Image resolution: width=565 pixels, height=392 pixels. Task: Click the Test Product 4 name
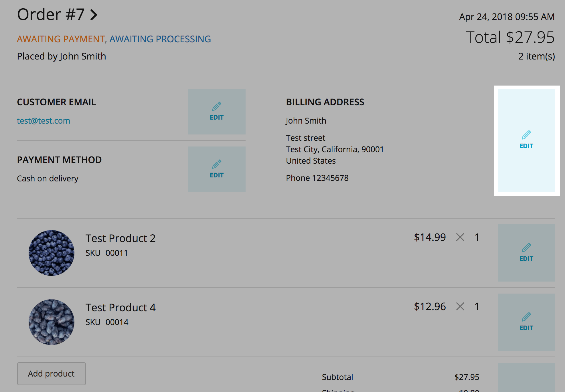pyautogui.click(x=120, y=308)
